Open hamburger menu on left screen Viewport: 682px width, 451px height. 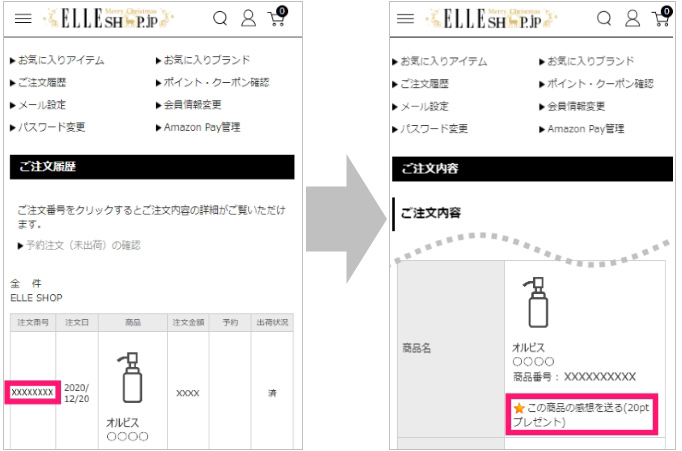pyautogui.click(x=23, y=19)
